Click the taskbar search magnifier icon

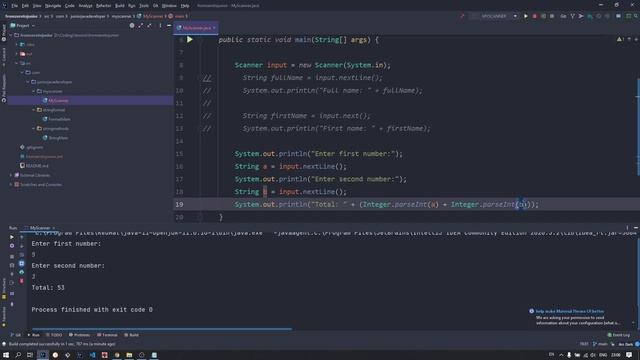(x=18, y=355)
